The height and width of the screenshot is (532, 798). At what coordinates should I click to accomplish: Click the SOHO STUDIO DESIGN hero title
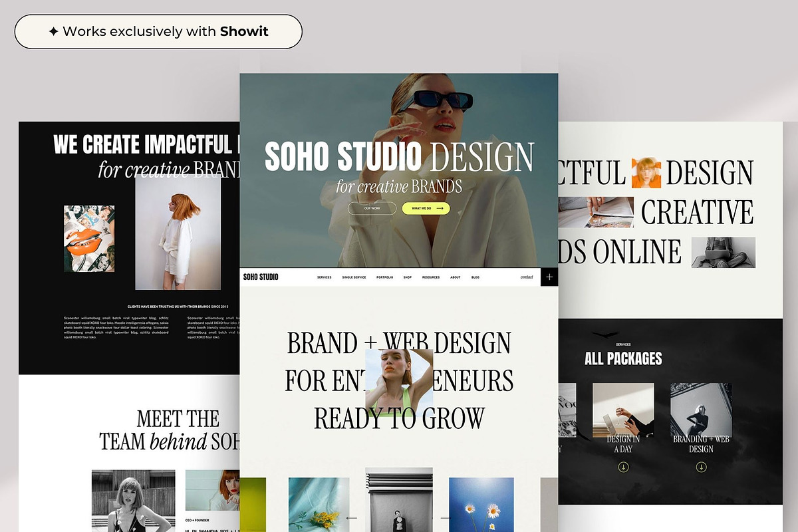tap(399, 156)
